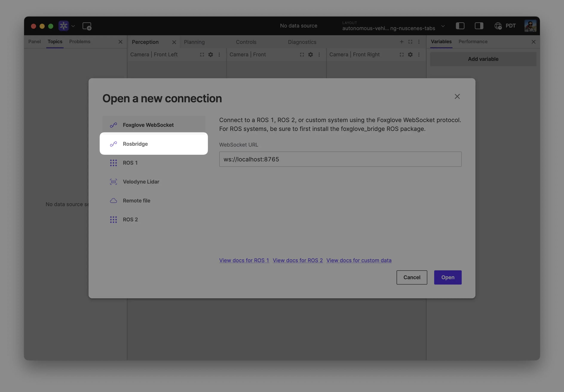The height and width of the screenshot is (392, 564).
Task: Open Camera Front Left panel settings
Action: click(210, 55)
